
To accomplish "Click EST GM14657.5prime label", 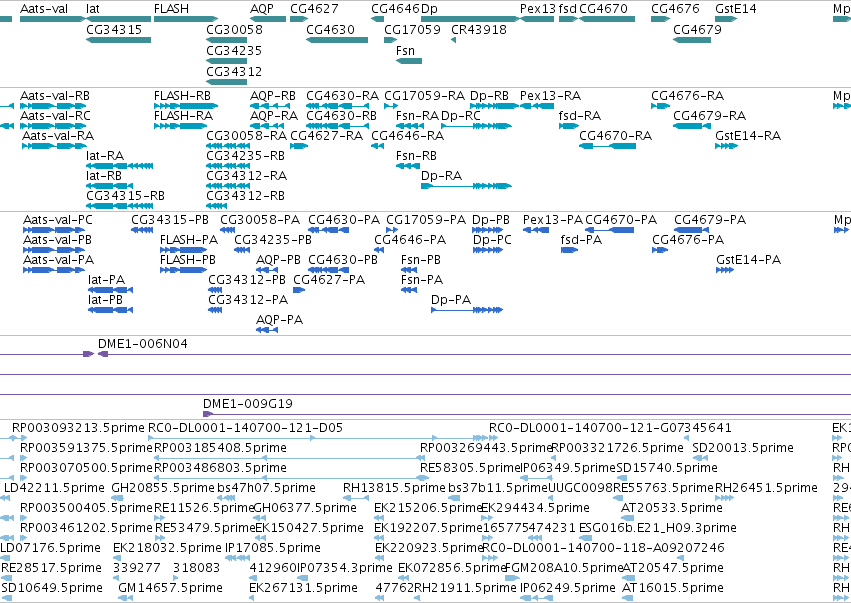I will click(170, 588).
